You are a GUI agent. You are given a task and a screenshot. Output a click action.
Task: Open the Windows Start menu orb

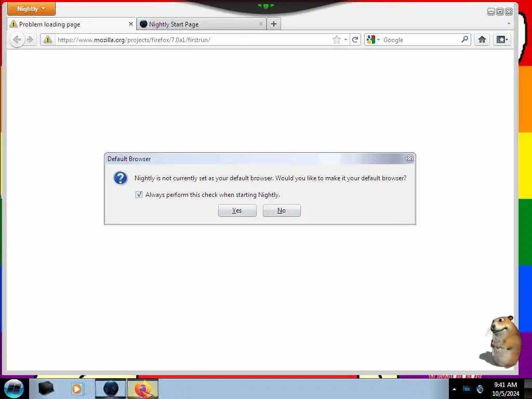tap(14, 389)
